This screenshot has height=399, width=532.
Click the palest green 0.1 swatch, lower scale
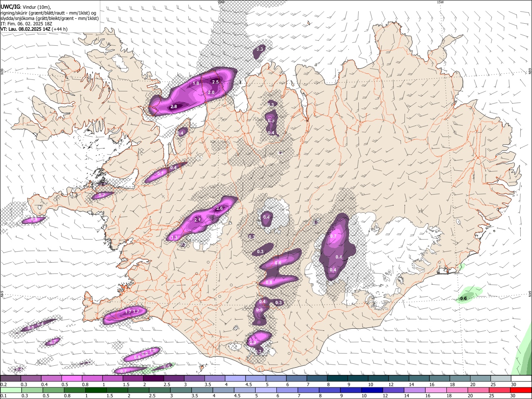[11, 390]
